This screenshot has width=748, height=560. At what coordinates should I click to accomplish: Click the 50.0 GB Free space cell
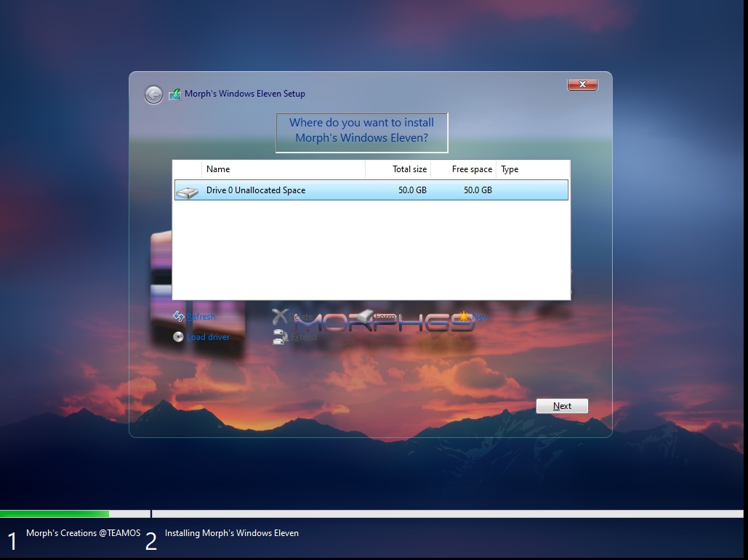pos(478,190)
